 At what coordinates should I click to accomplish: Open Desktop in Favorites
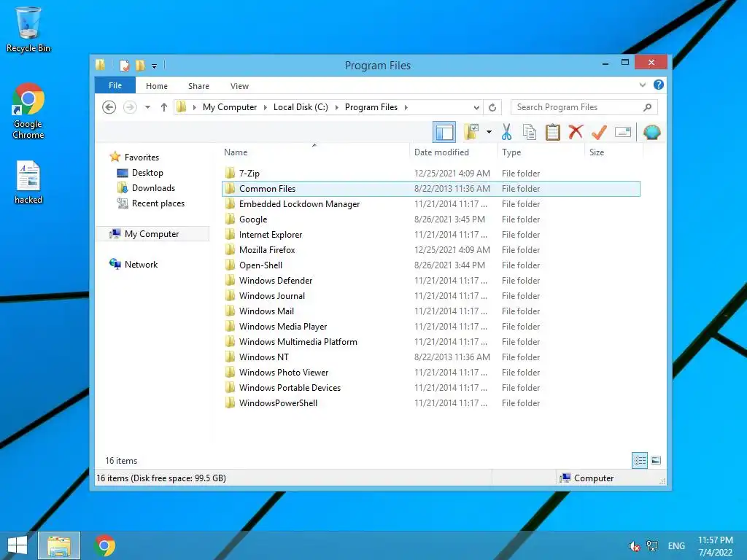tap(147, 173)
